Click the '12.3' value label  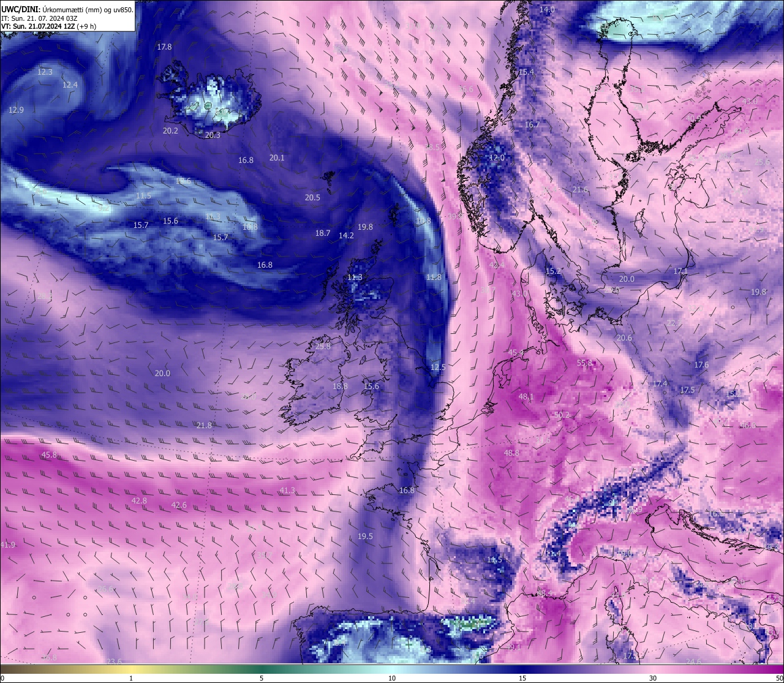pos(45,72)
